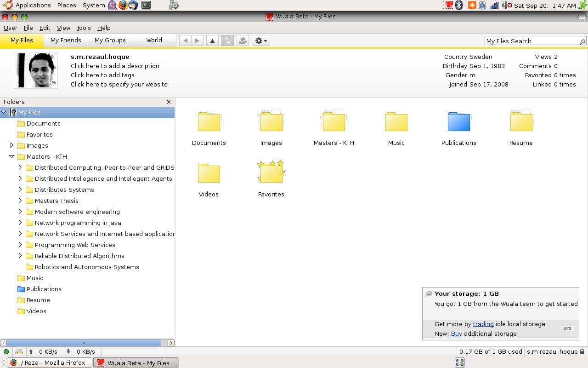Viewport: 588px width, 368px height.
Task: Follow the trading link for more storage
Action: coord(483,324)
